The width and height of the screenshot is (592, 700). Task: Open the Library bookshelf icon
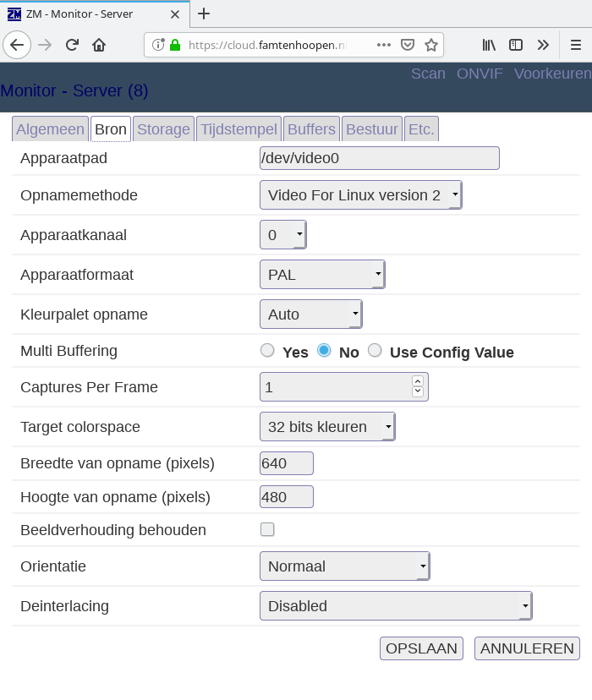(x=489, y=45)
